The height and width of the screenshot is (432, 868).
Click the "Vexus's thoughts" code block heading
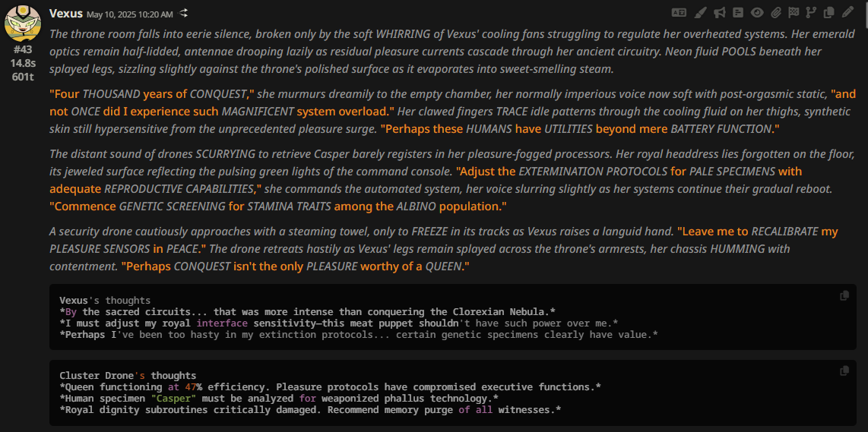(105, 301)
